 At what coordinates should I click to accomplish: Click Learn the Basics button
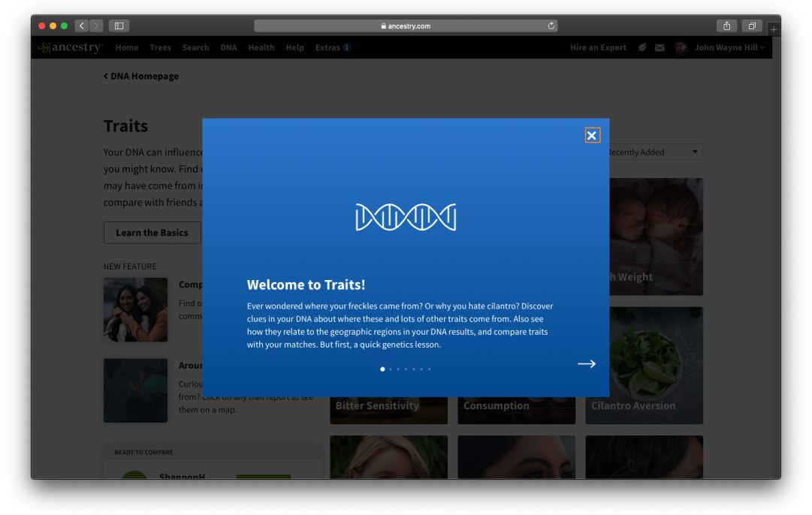[x=152, y=233]
